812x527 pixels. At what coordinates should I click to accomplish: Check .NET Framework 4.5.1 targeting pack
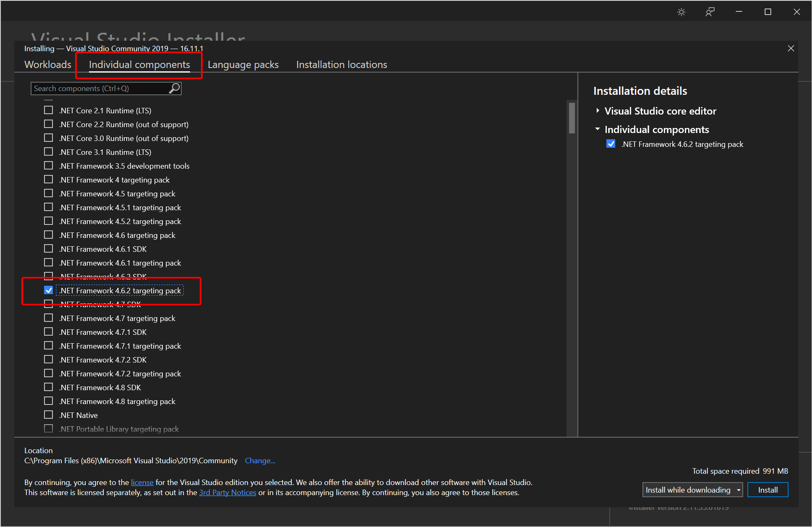[x=49, y=207]
